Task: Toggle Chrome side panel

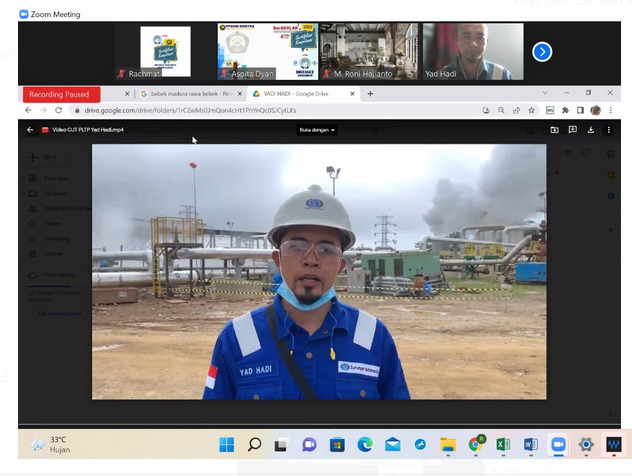Action: point(580,110)
